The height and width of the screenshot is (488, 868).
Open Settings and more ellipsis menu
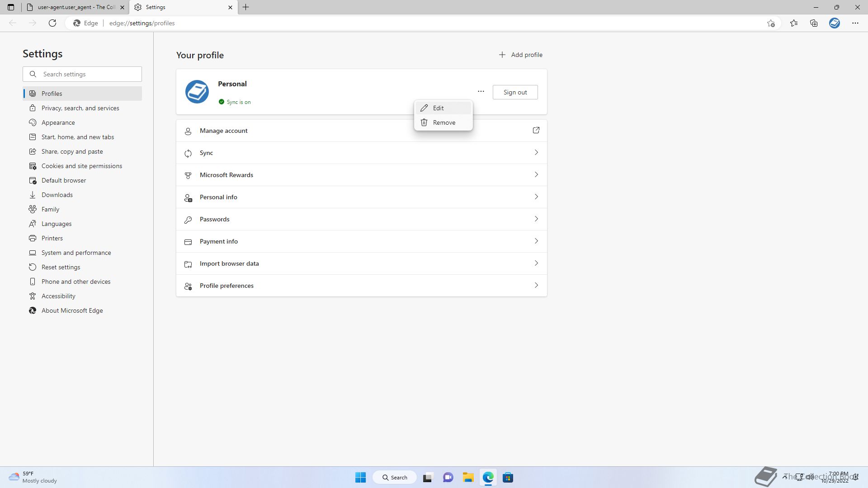[855, 23]
